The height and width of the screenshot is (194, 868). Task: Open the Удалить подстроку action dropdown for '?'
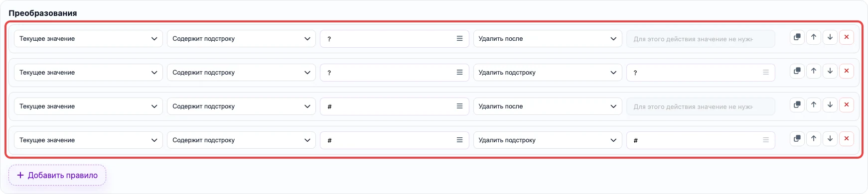(x=548, y=73)
